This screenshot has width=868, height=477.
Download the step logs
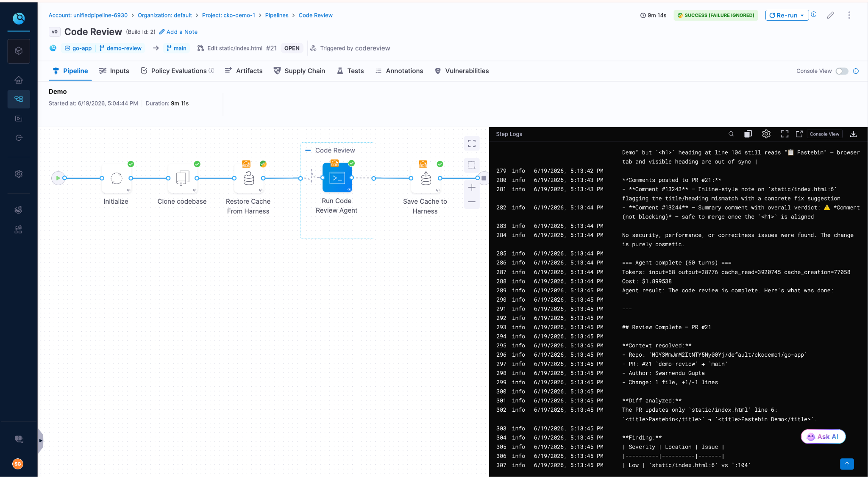(x=854, y=134)
